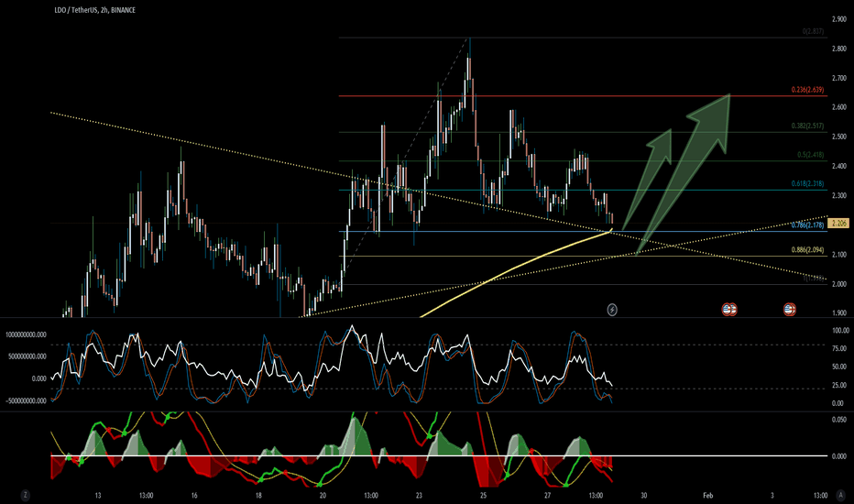Viewport: 854px width, 504px height.
Task: Open the US flag economic event near Feb 2
Action: click(x=790, y=310)
